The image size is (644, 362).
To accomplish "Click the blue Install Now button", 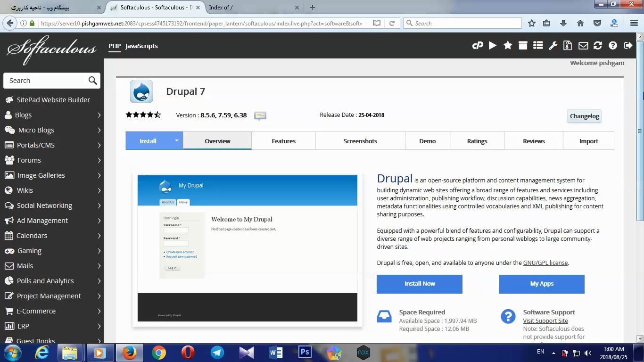I will (420, 284).
